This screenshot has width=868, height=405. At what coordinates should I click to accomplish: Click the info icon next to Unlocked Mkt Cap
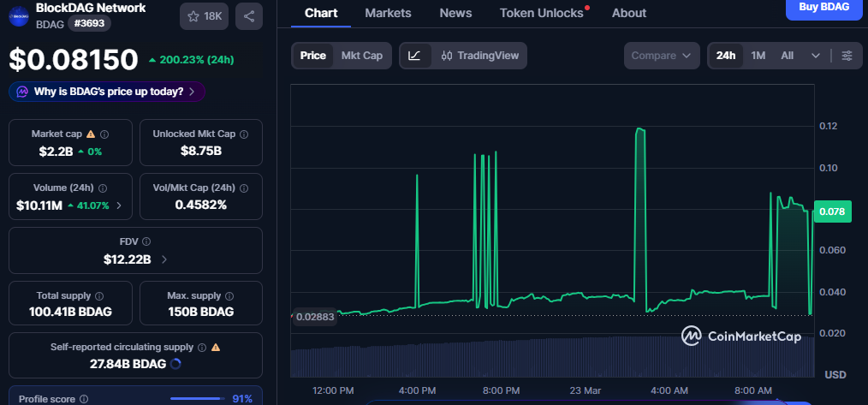coord(244,134)
